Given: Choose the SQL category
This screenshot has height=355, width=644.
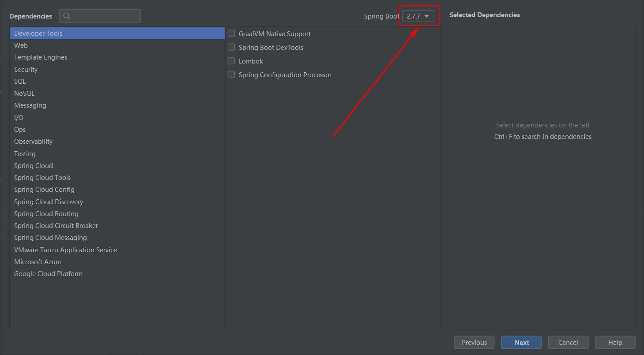Looking at the screenshot, I should pyautogui.click(x=117, y=82).
